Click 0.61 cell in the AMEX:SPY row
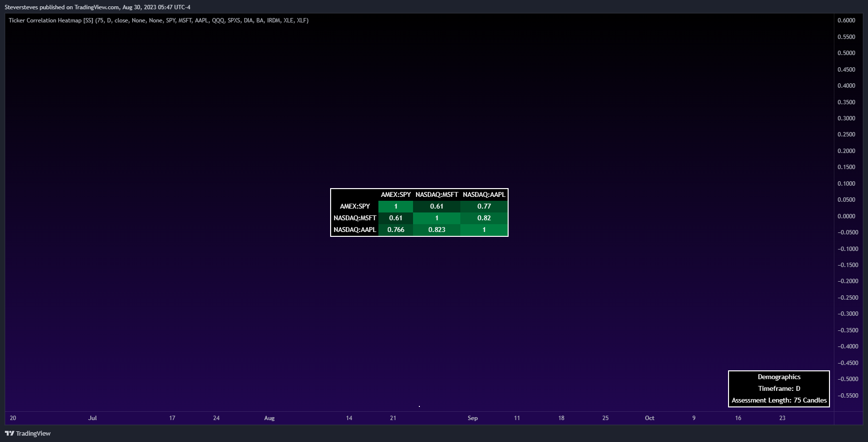Screen dimensions: 868x442 [437, 206]
